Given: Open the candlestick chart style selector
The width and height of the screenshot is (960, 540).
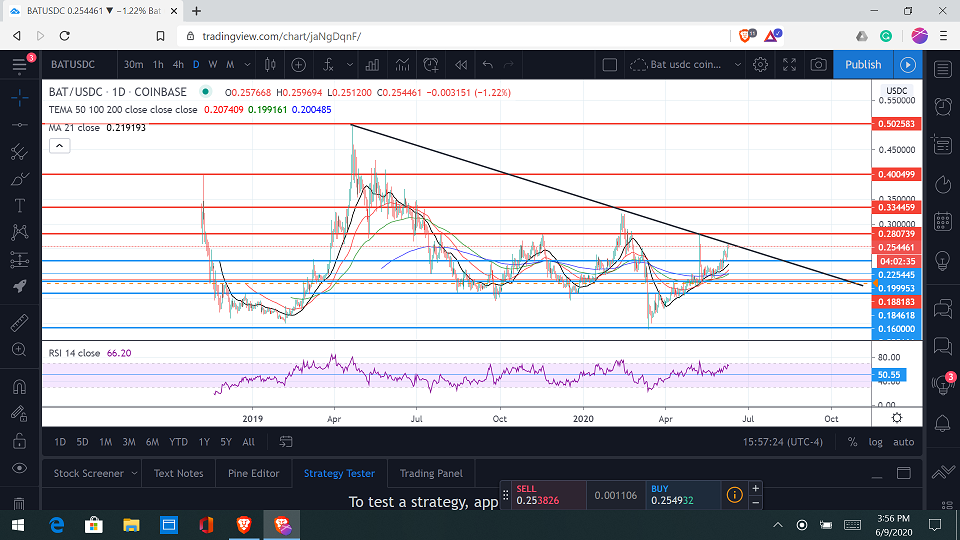Looking at the screenshot, I should coord(270,64).
